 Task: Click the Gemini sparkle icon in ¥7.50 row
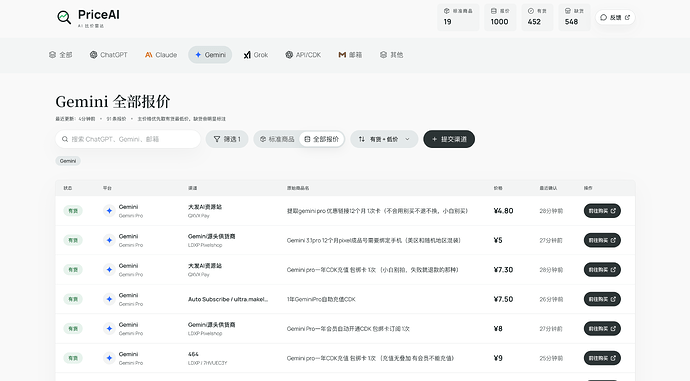coord(109,299)
